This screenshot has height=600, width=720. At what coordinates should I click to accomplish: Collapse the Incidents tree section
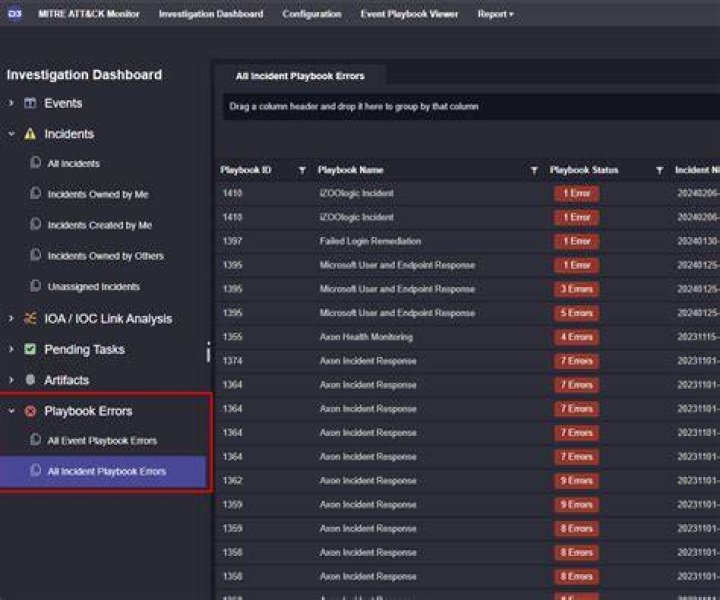point(11,134)
